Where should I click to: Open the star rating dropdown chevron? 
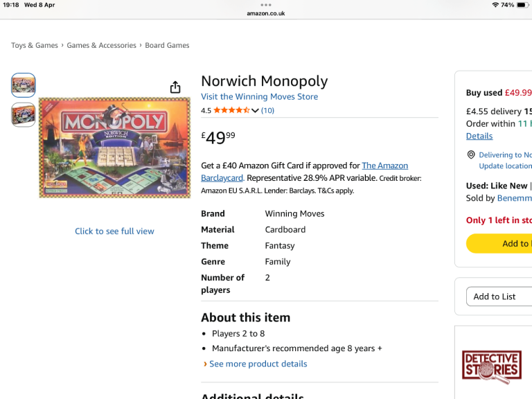pyautogui.click(x=255, y=111)
